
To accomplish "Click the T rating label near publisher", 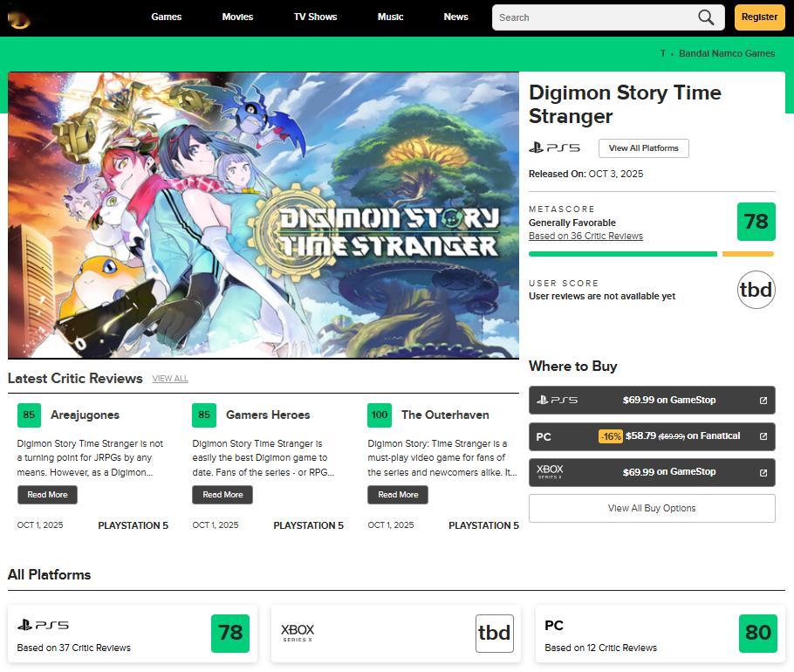I will [x=663, y=53].
